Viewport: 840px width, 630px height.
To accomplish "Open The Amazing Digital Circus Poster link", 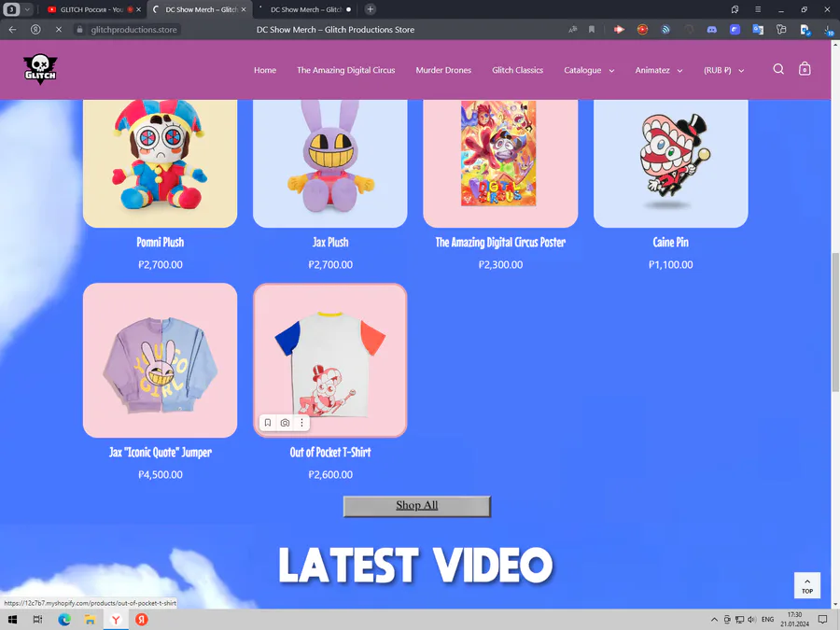I will tap(500, 242).
